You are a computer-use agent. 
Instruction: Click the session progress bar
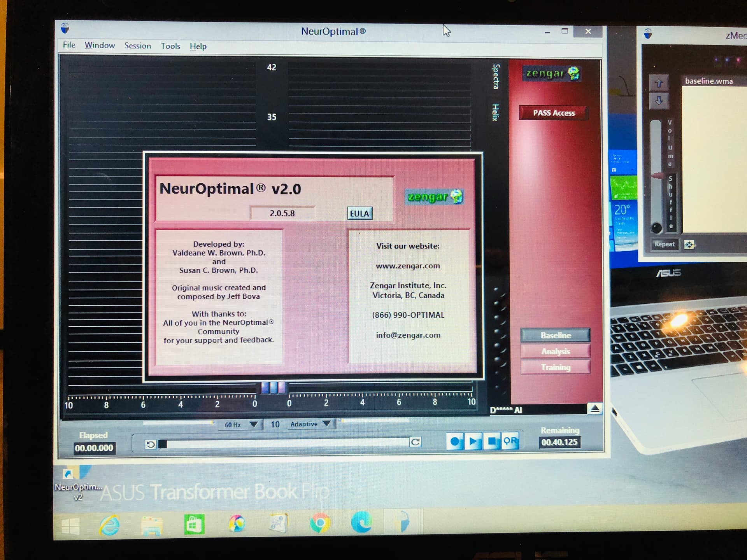(x=284, y=443)
